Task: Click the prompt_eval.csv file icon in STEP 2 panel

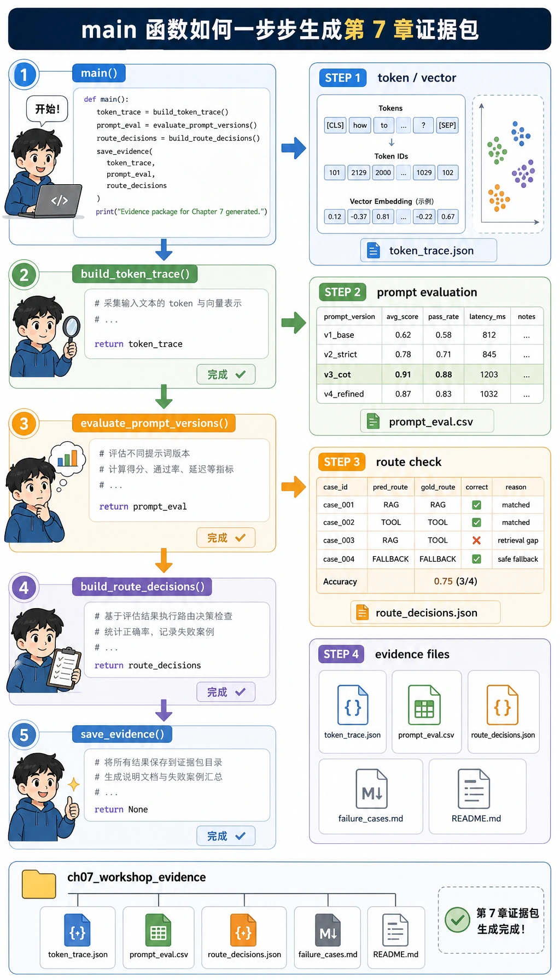Action: tap(373, 422)
